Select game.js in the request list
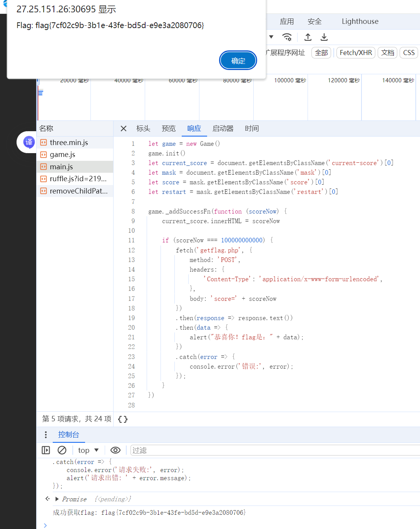 [x=63, y=155]
